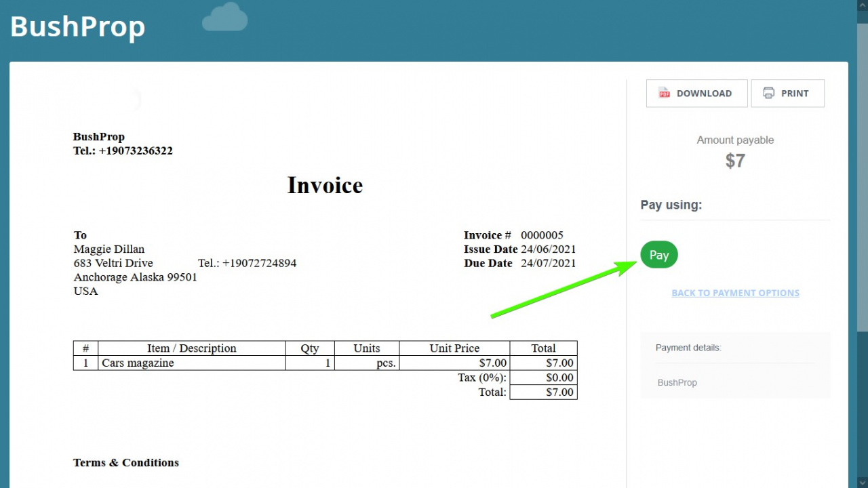The image size is (868, 488).
Task: Click the invoice number 0000005
Action: click(542, 235)
